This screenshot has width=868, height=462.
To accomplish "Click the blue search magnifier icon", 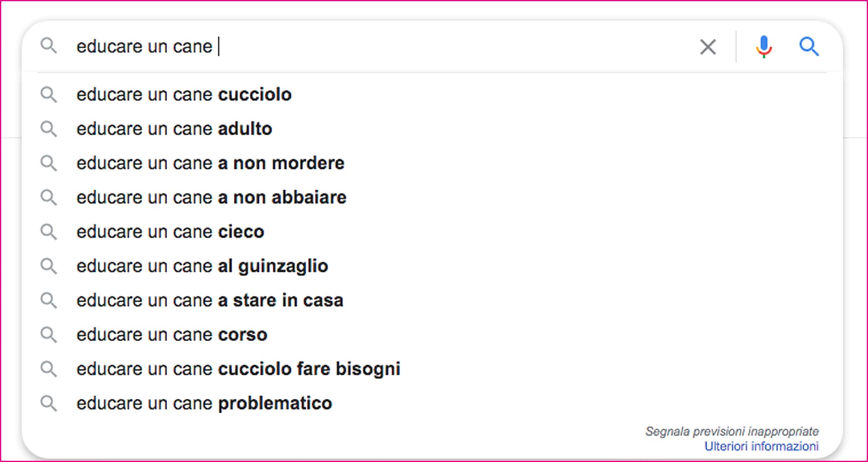I will (x=809, y=46).
